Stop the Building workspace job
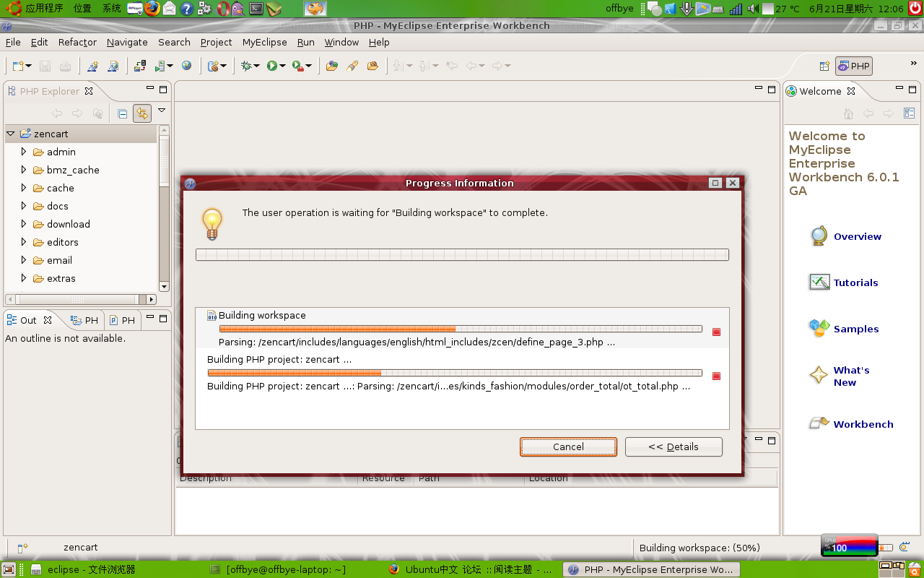Screen dimensions: 924x578 [x=716, y=332]
